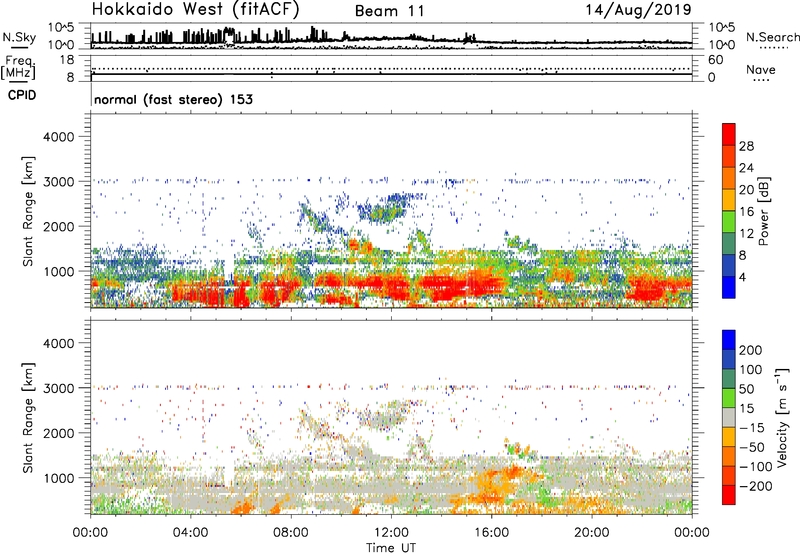This screenshot has height=554, width=800.
Task: Click the '1000' tick on the velocity panel
Action: pos(59,478)
